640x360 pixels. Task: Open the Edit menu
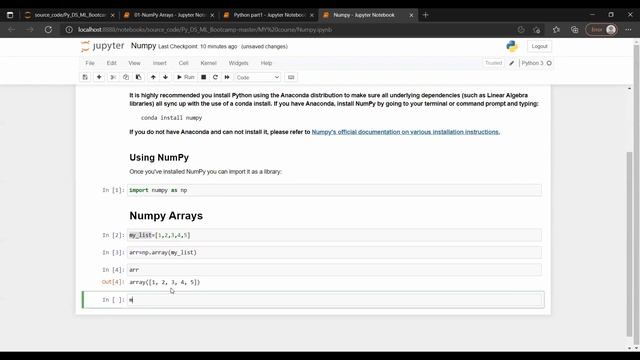pyautogui.click(x=111, y=63)
